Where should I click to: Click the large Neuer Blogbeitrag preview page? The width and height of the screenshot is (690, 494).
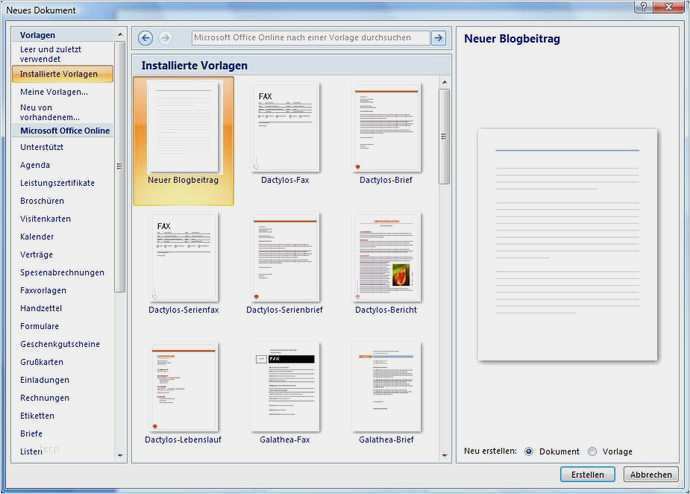[x=568, y=245]
